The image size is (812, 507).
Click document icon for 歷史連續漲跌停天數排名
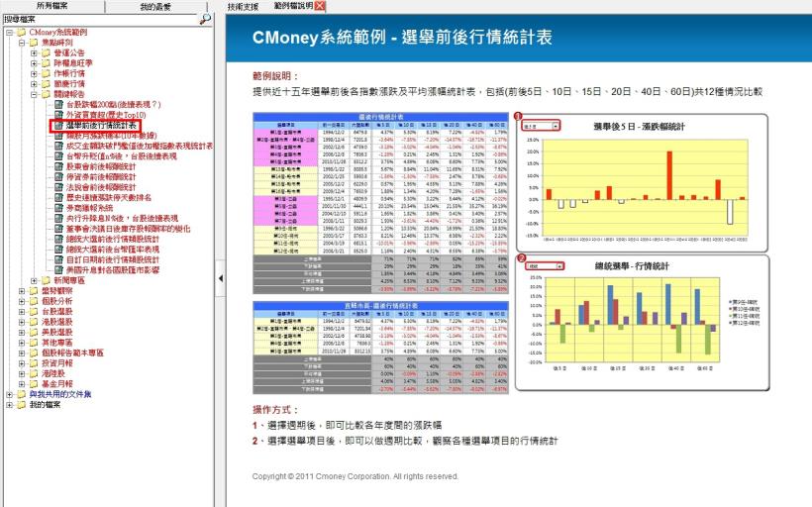pos(59,198)
